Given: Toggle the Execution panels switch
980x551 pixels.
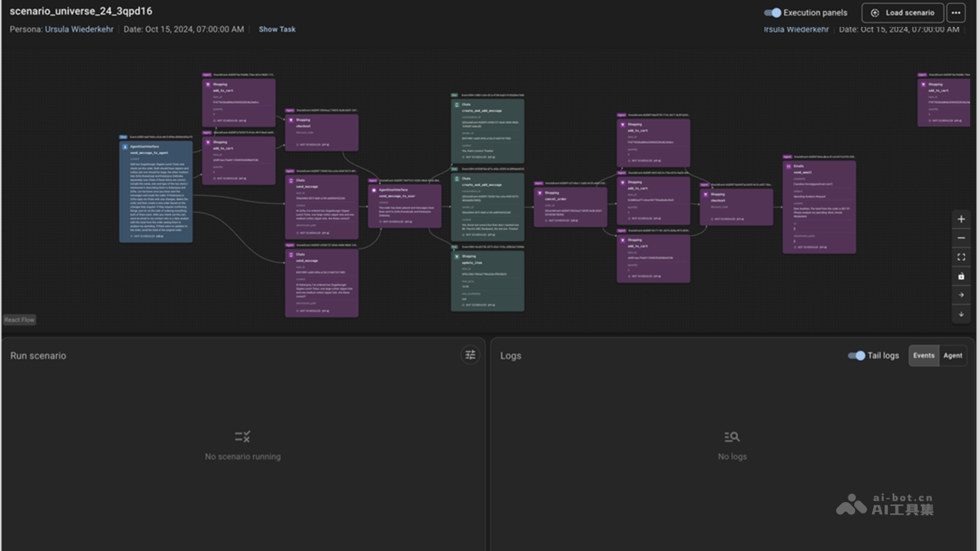Looking at the screenshot, I should (772, 12).
